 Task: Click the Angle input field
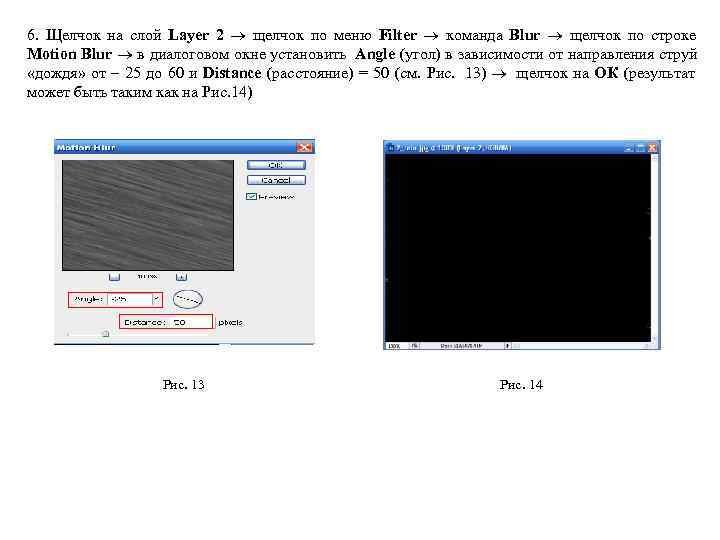click(130, 299)
